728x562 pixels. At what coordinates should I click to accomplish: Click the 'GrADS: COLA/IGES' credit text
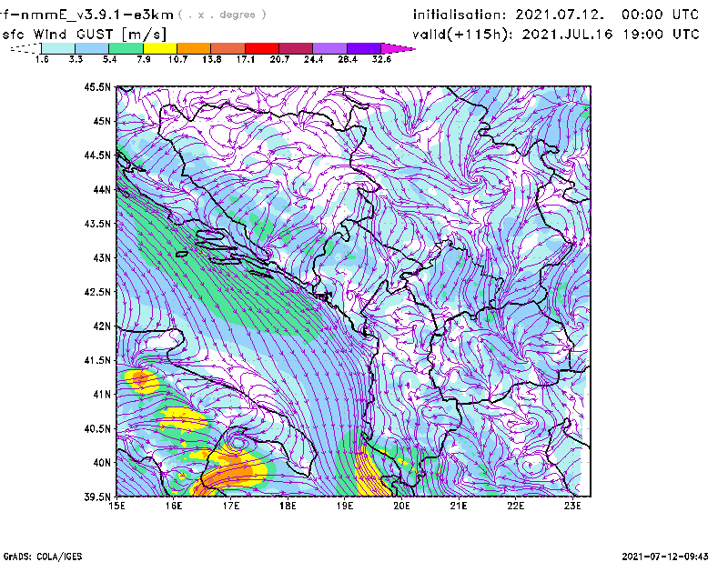point(43,557)
